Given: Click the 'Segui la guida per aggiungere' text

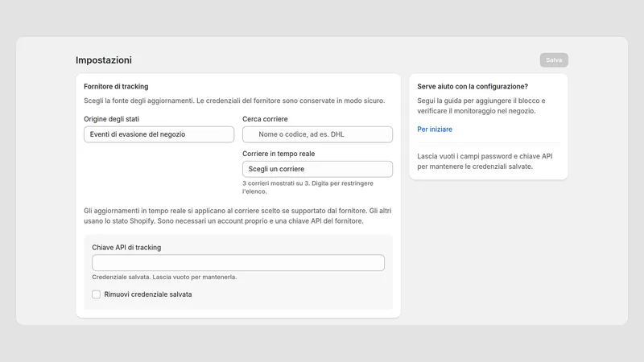Looking at the screenshot, I should [481, 105].
